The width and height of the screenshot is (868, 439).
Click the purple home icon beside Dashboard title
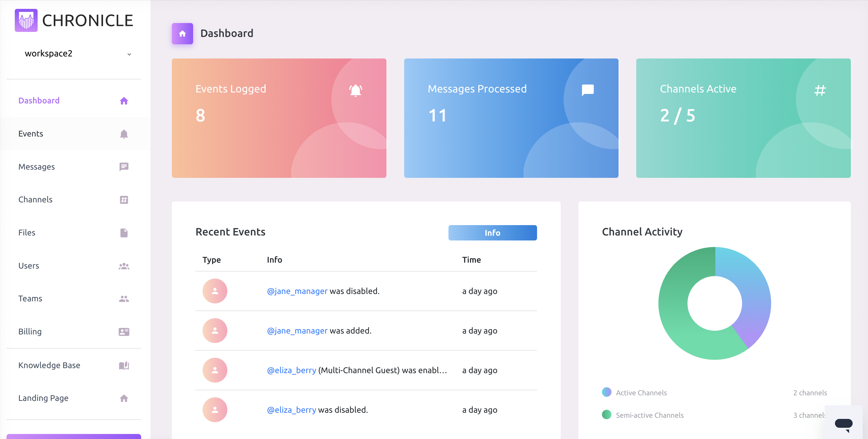pyautogui.click(x=182, y=33)
